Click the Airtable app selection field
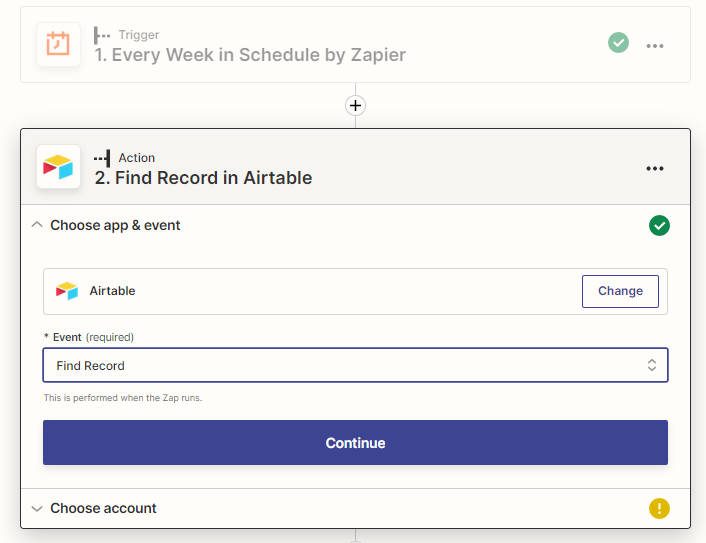 click(x=355, y=291)
